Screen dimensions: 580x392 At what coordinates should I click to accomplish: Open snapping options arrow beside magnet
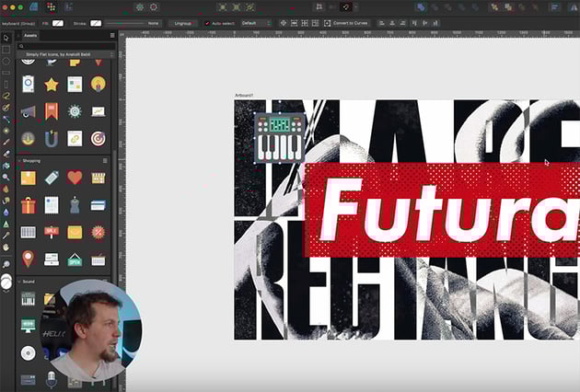355,7
